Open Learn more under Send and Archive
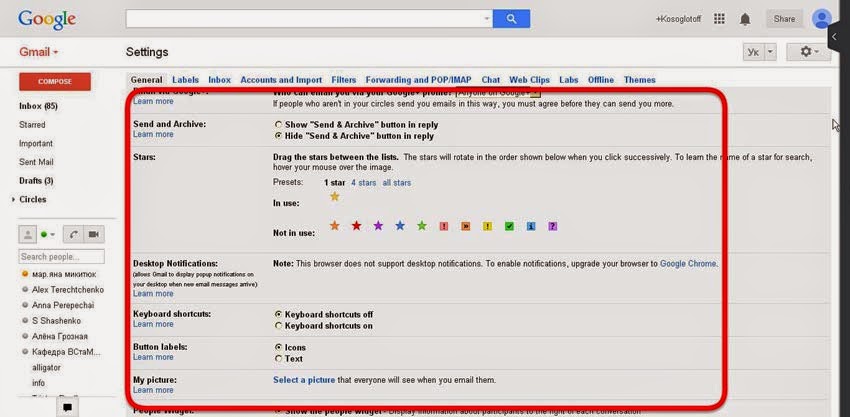 [153, 134]
